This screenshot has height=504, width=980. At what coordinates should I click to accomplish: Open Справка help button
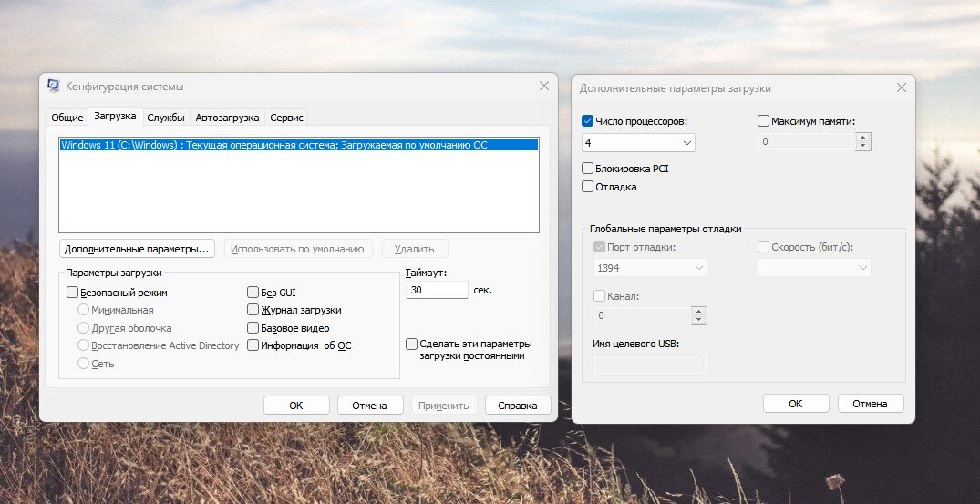(518, 406)
